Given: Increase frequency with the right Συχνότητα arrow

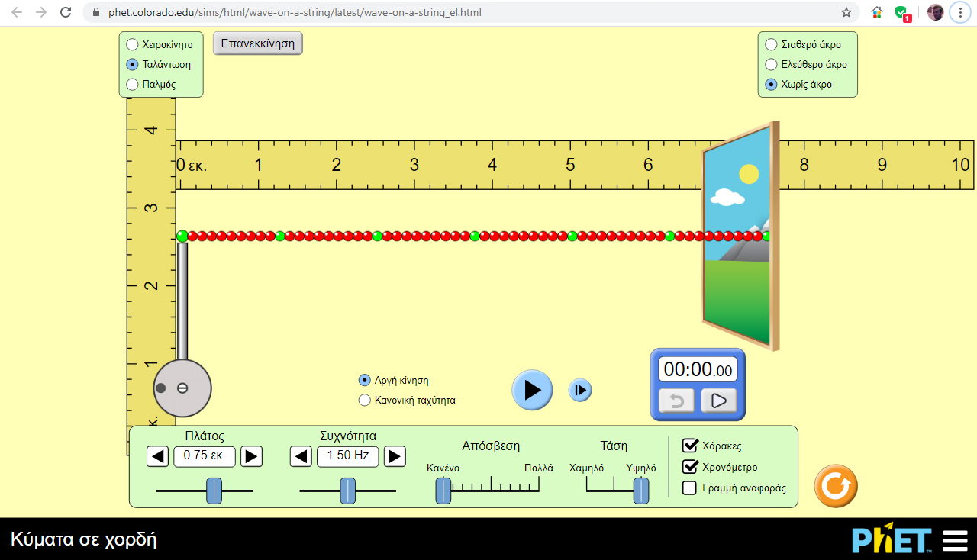Looking at the screenshot, I should (394, 457).
